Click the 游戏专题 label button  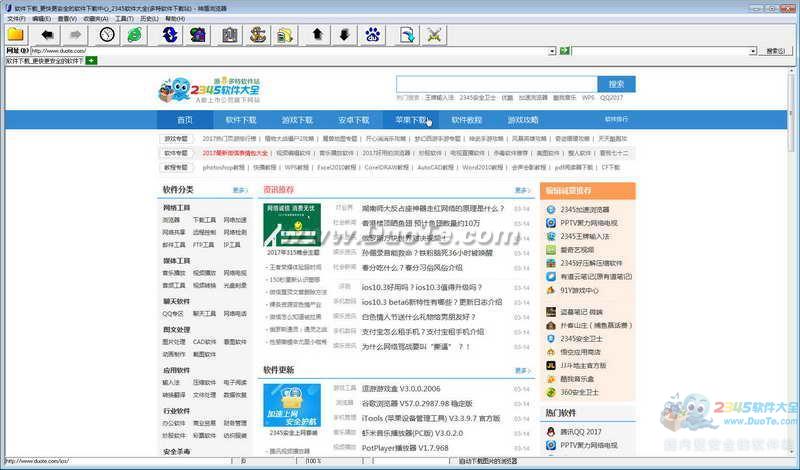point(176,139)
